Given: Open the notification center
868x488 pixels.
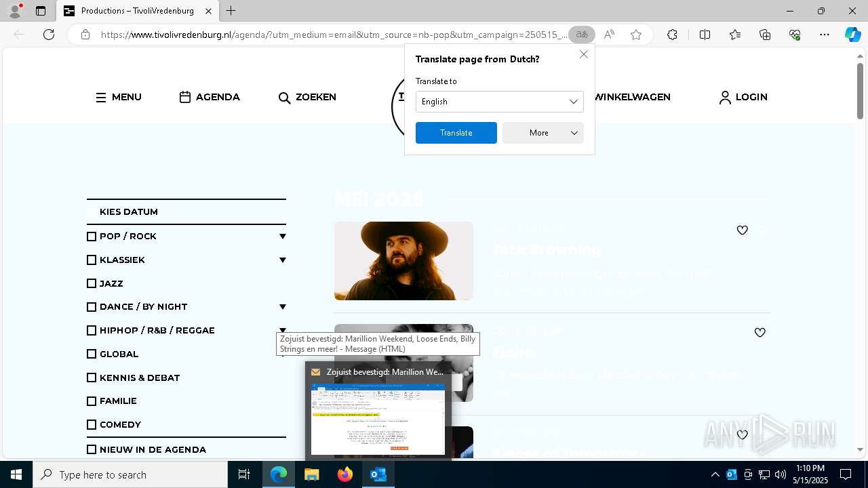Looking at the screenshot, I should click(x=846, y=474).
